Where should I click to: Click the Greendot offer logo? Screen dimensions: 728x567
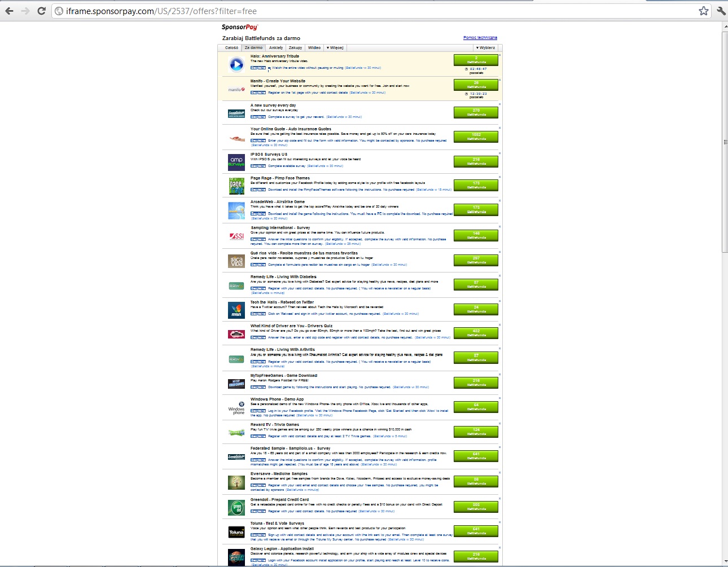[x=236, y=507]
